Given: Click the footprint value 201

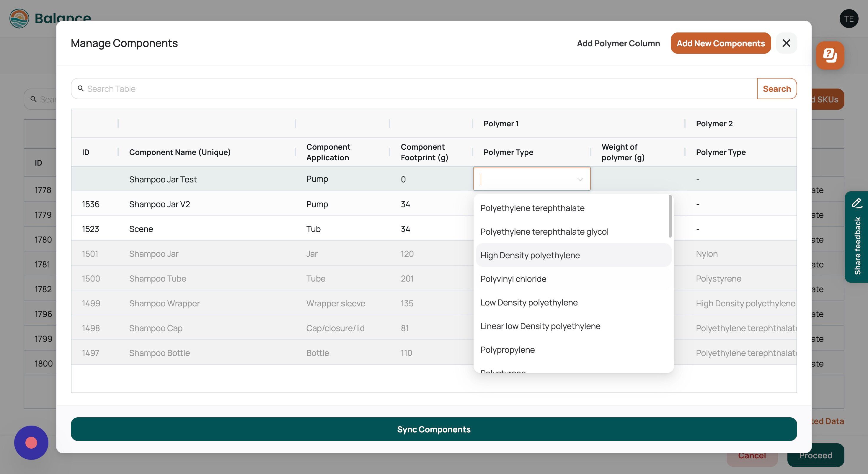Looking at the screenshot, I should click(x=407, y=279).
